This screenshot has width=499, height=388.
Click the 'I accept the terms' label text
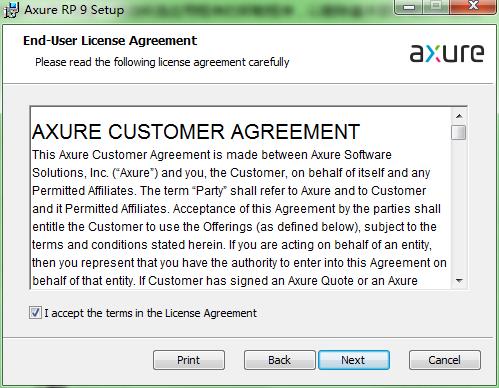[x=151, y=313]
